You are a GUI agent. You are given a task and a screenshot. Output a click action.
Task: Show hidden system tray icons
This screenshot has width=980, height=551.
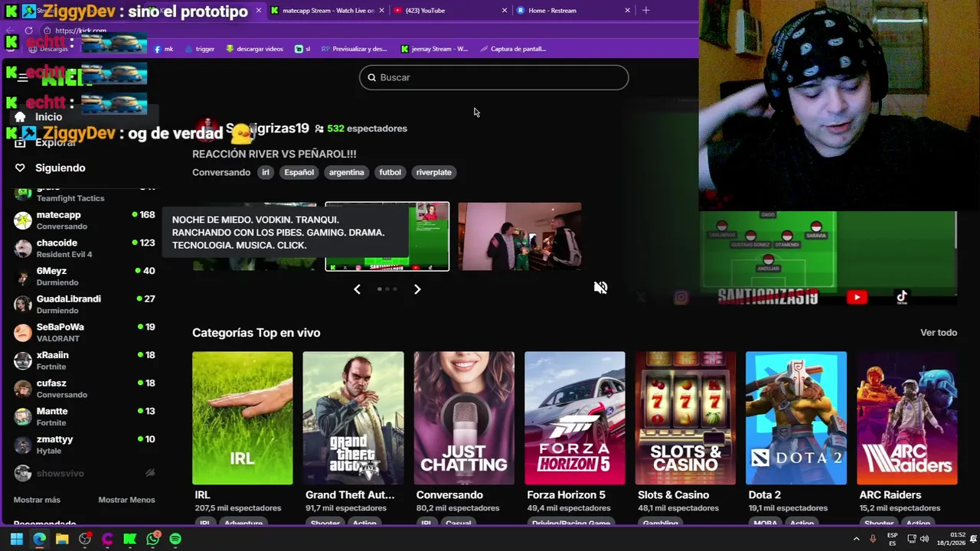[x=856, y=539]
